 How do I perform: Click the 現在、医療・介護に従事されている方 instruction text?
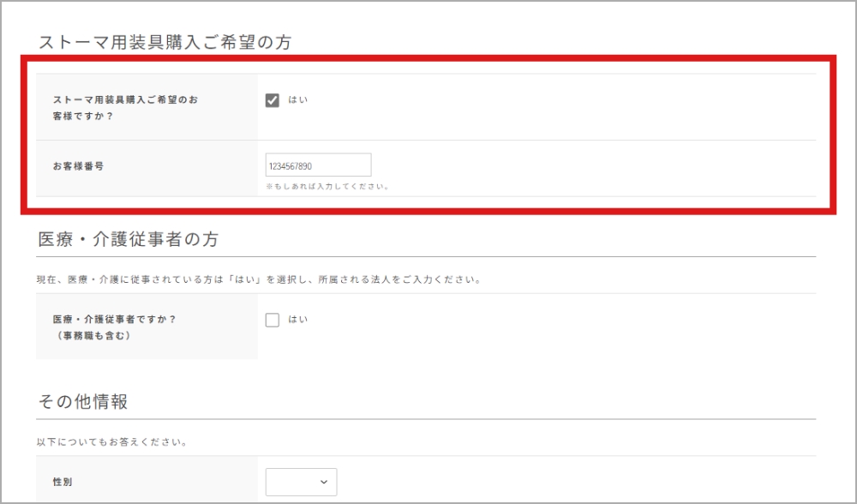click(x=260, y=279)
